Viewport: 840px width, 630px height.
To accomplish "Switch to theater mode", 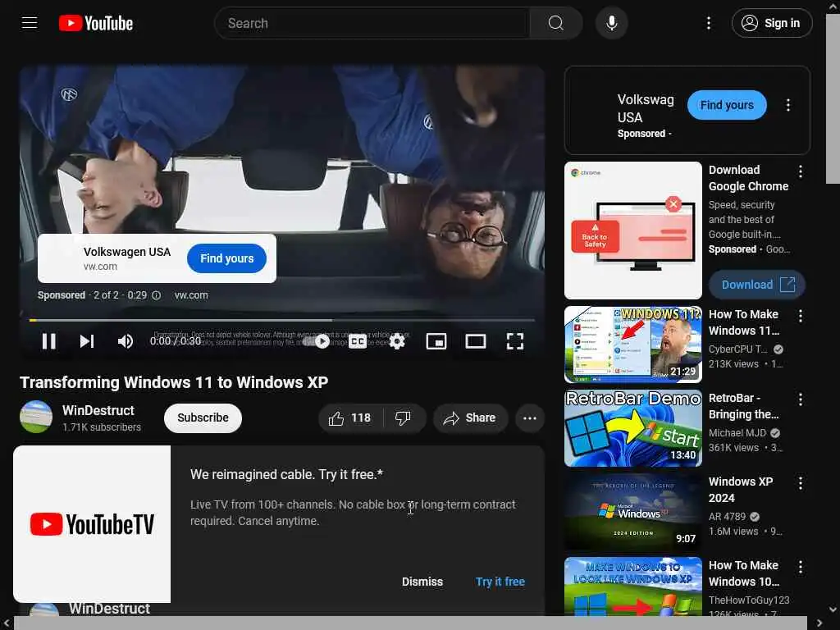I will [475, 341].
